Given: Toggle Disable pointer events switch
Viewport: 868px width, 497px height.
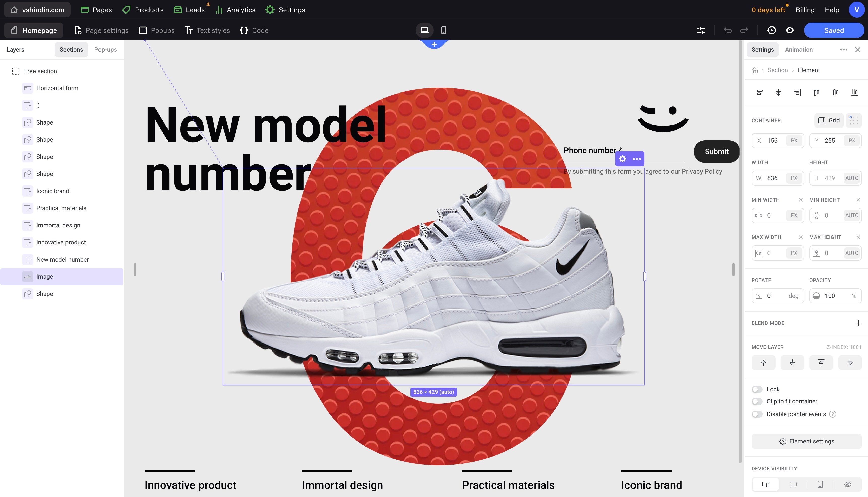Looking at the screenshot, I should point(757,414).
